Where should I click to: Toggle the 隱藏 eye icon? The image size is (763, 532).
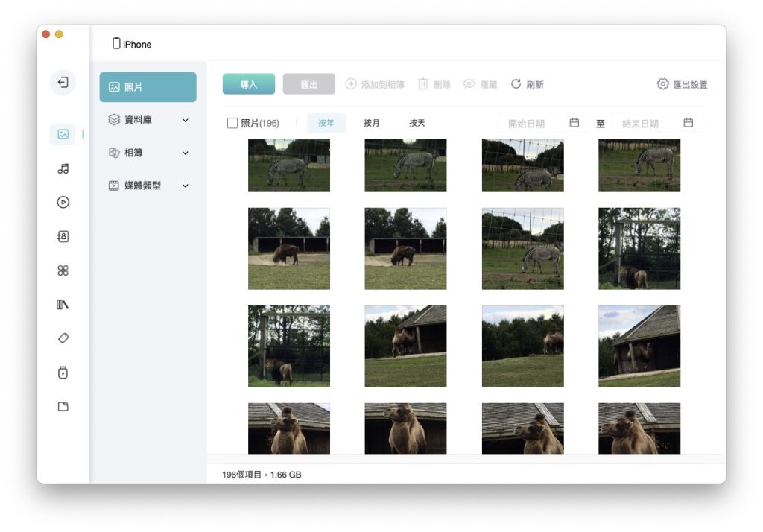[469, 84]
